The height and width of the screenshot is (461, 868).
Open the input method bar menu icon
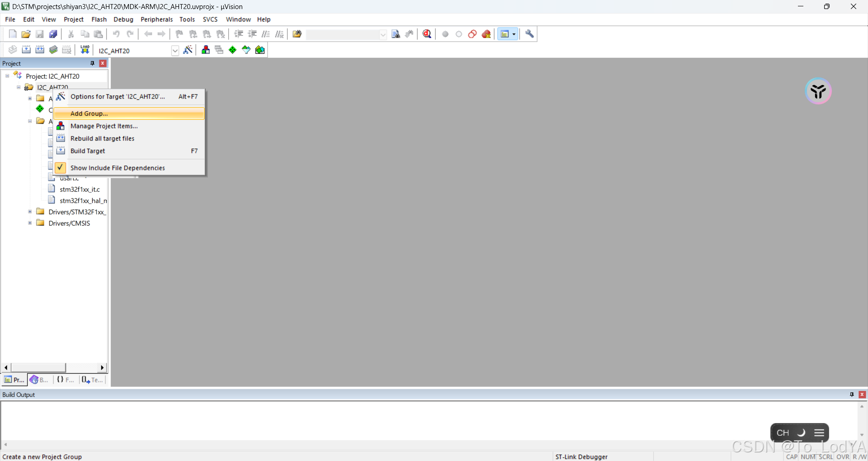pyautogui.click(x=819, y=433)
